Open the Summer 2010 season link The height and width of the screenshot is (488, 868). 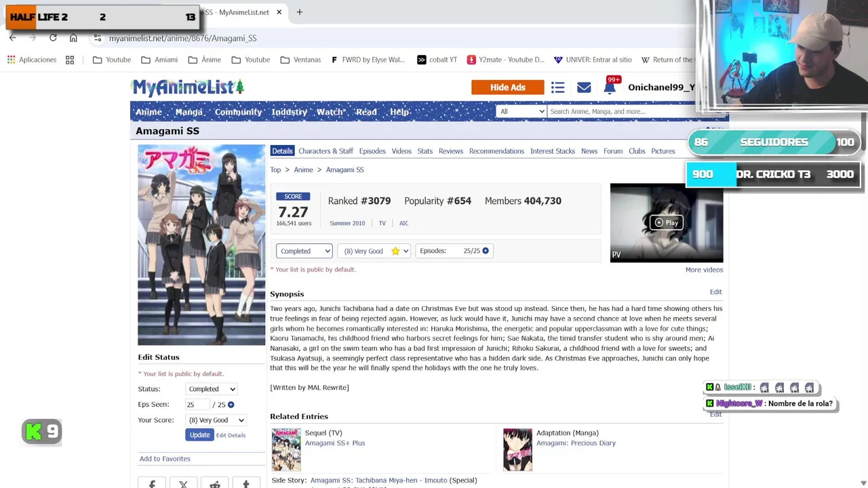coord(347,223)
